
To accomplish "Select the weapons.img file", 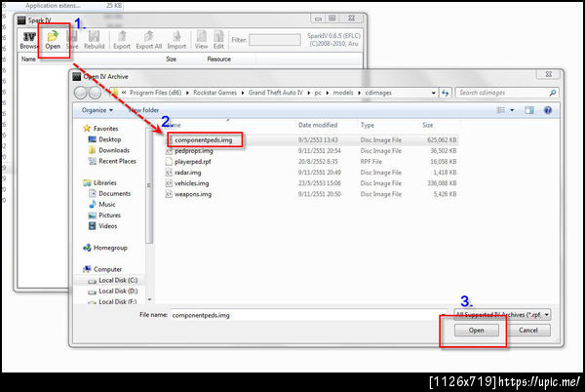I will click(193, 194).
